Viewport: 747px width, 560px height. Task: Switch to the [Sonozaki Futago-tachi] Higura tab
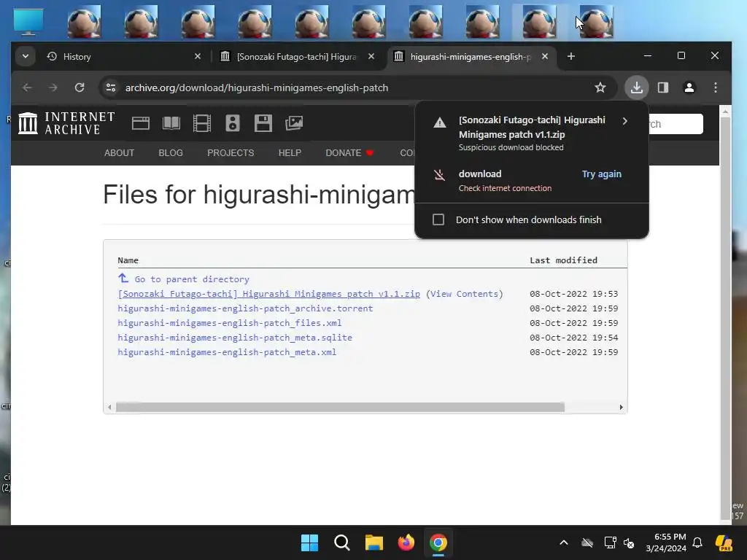tap(298, 57)
